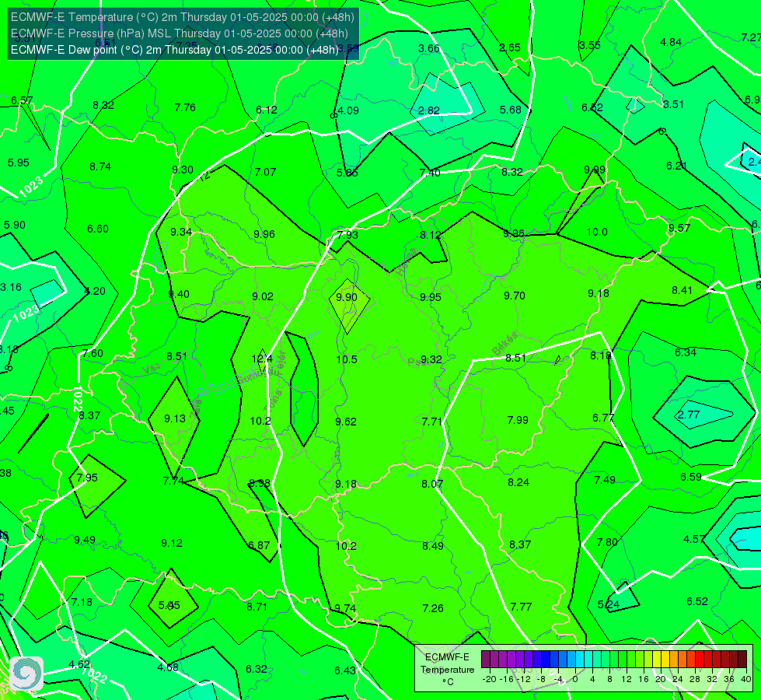Click the 7.49 temperature value
The width and height of the screenshot is (761, 700).
(x=605, y=480)
